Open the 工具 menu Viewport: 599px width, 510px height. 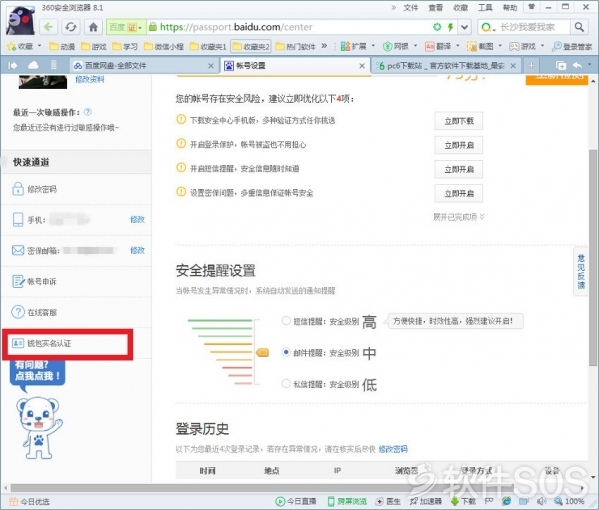pyautogui.click(x=485, y=7)
